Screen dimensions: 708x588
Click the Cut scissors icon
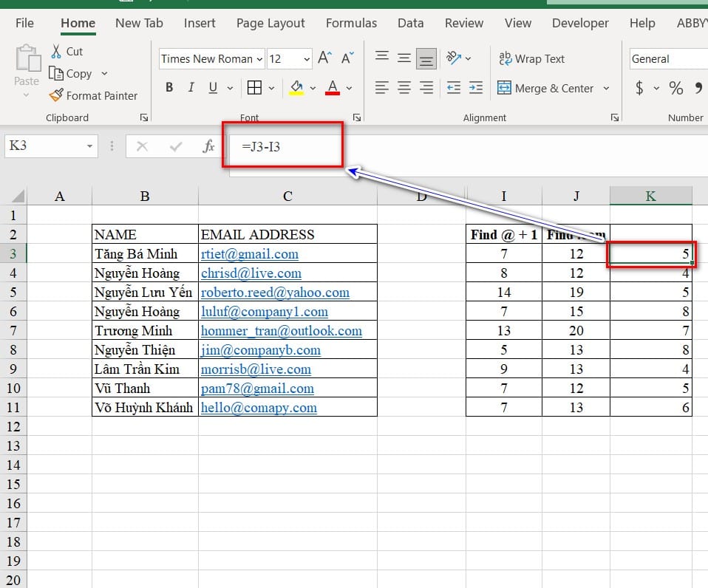point(56,52)
